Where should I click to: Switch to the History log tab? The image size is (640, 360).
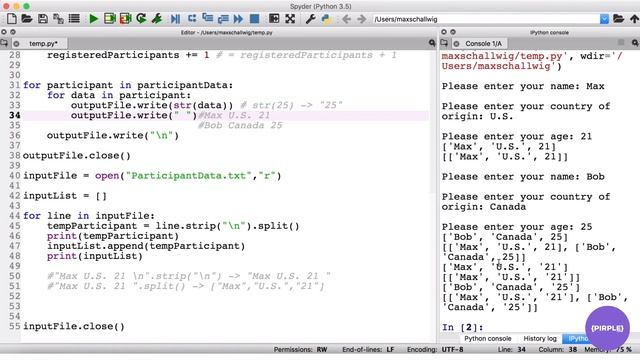[540, 338]
